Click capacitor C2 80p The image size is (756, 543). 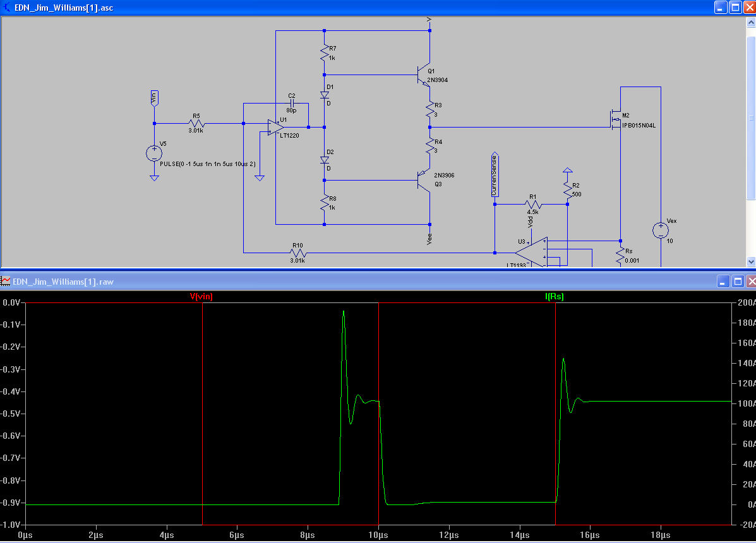(x=292, y=103)
